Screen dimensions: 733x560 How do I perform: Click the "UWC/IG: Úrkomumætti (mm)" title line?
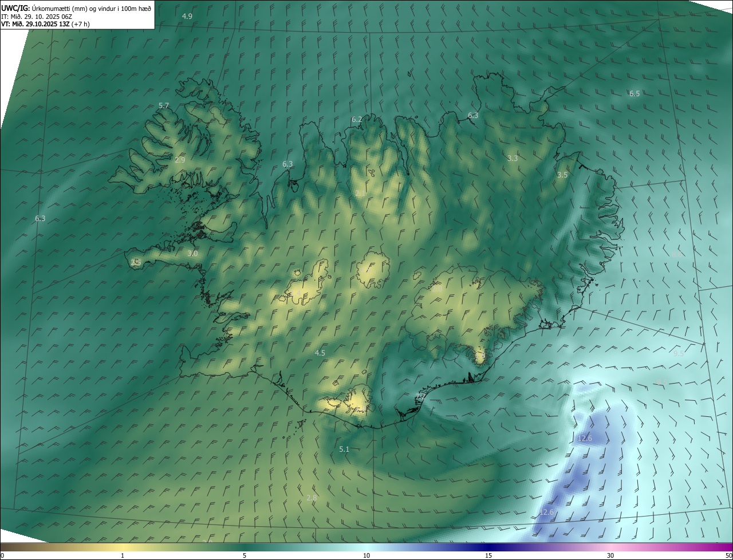click(76, 8)
